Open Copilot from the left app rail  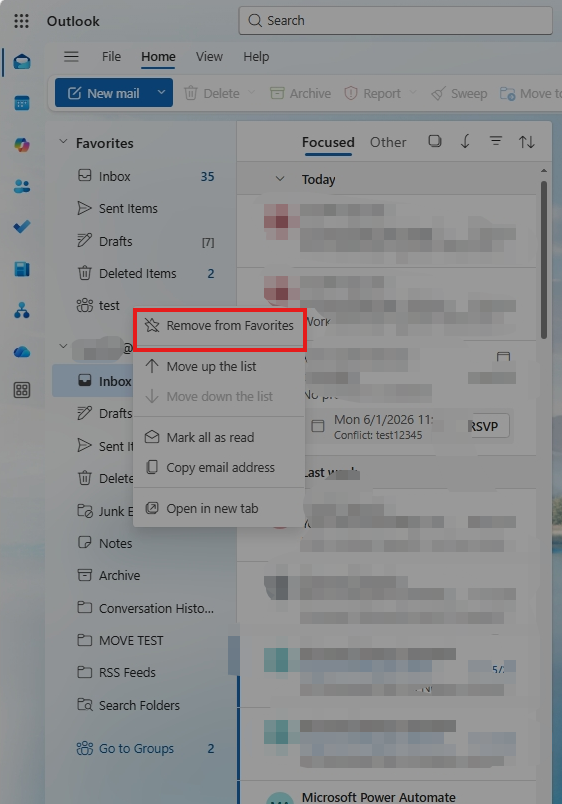click(22, 145)
